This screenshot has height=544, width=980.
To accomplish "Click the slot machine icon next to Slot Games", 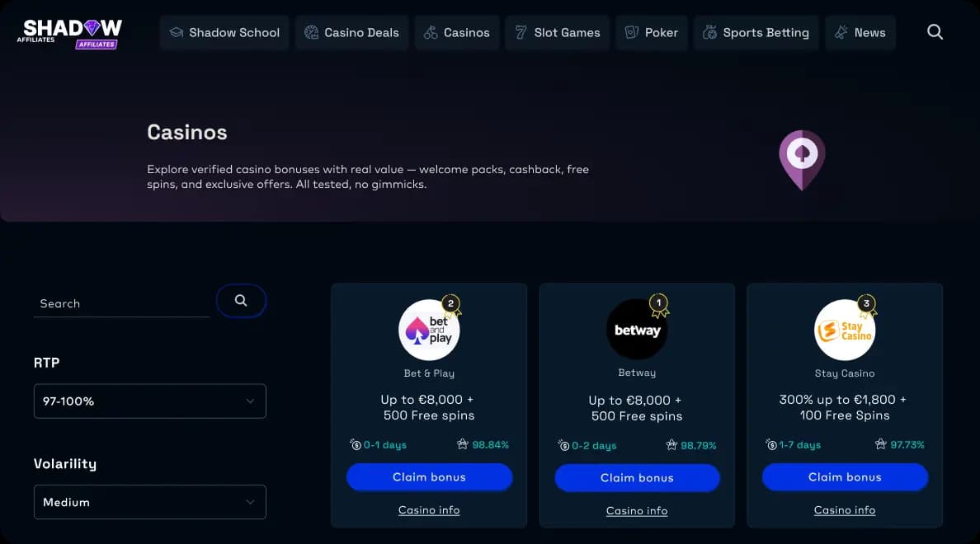I will coord(521,32).
